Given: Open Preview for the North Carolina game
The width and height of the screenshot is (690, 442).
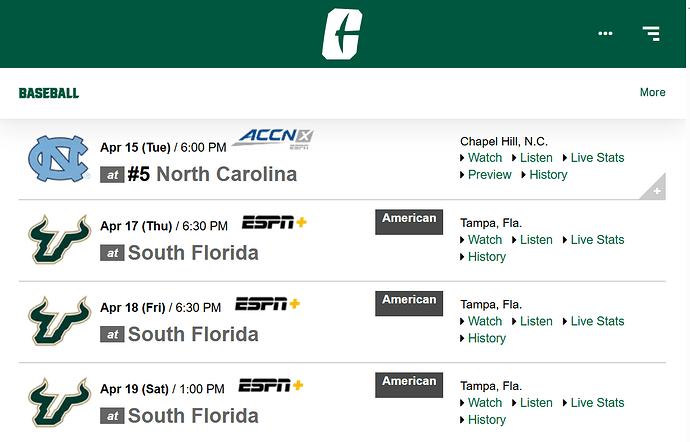Looking at the screenshot, I should (489, 175).
